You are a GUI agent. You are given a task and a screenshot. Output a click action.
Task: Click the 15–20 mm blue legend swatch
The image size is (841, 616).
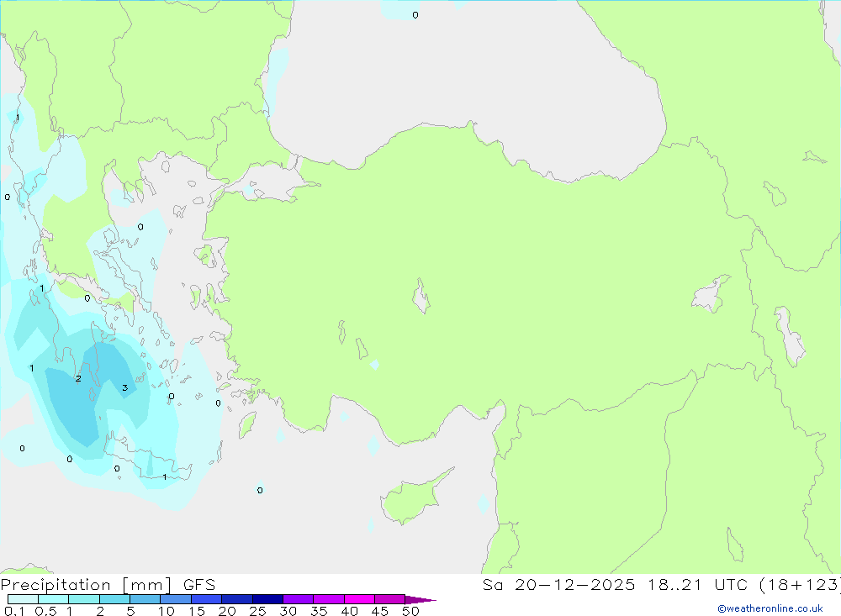point(207,599)
